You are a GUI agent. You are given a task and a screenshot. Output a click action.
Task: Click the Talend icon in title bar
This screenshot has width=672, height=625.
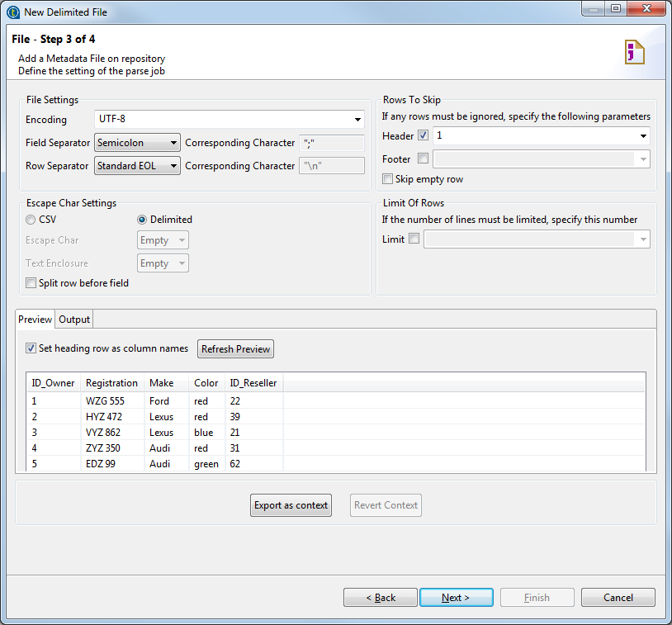coord(12,12)
